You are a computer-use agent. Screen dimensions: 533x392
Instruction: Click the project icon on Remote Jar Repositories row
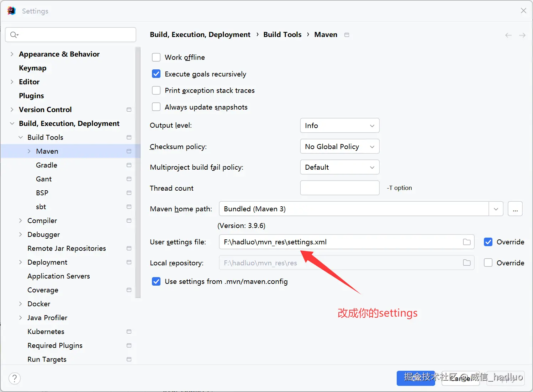point(129,248)
